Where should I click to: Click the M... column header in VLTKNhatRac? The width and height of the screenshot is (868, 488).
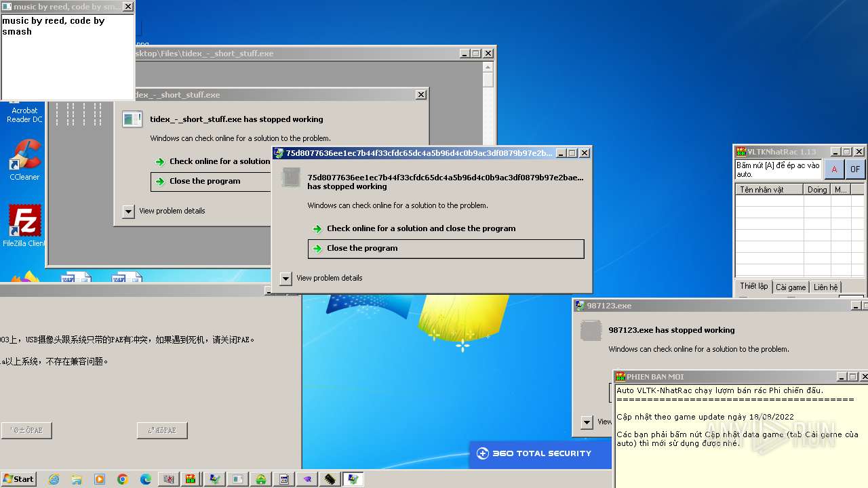(841, 190)
